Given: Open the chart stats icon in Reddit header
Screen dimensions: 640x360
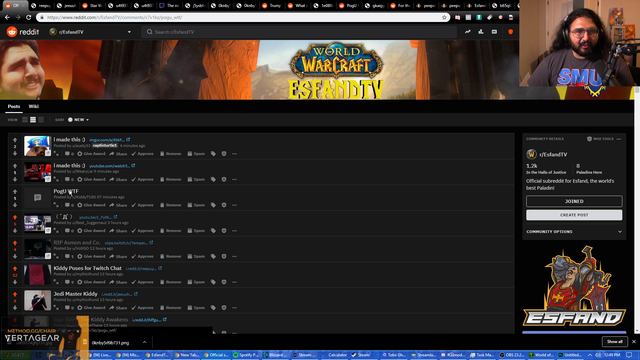Looking at the screenshot, I should [x=481, y=32].
